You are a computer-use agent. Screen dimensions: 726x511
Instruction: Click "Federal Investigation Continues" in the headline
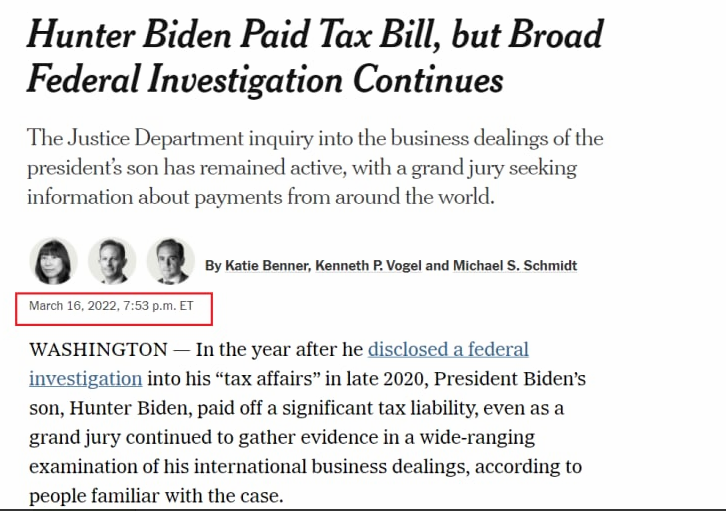click(x=265, y=80)
